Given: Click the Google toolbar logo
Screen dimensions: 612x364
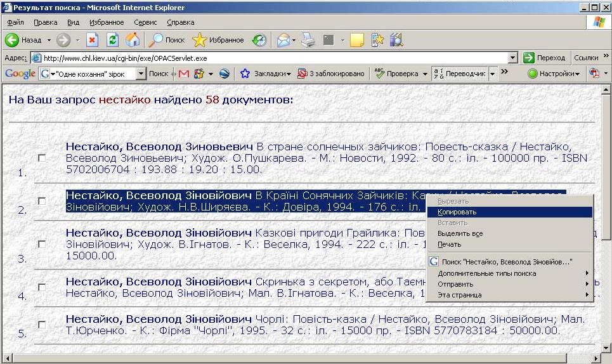Looking at the screenshot, I should [x=20, y=74].
